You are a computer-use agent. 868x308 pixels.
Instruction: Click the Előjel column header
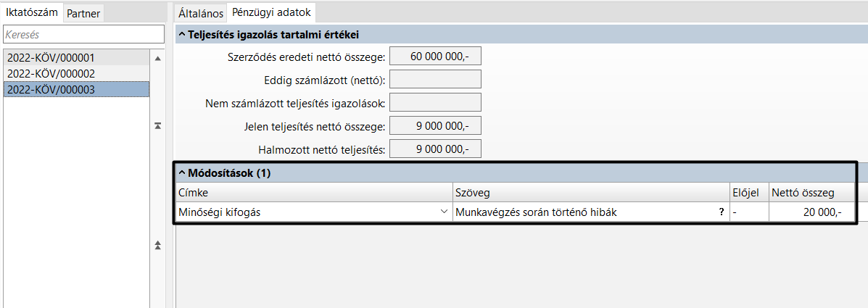click(x=749, y=193)
